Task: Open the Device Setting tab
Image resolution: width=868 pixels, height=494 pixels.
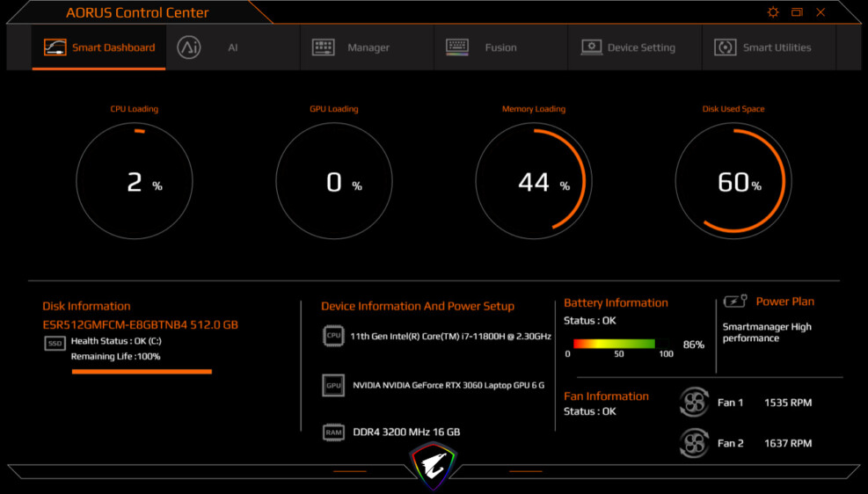Action: (635, 47)
